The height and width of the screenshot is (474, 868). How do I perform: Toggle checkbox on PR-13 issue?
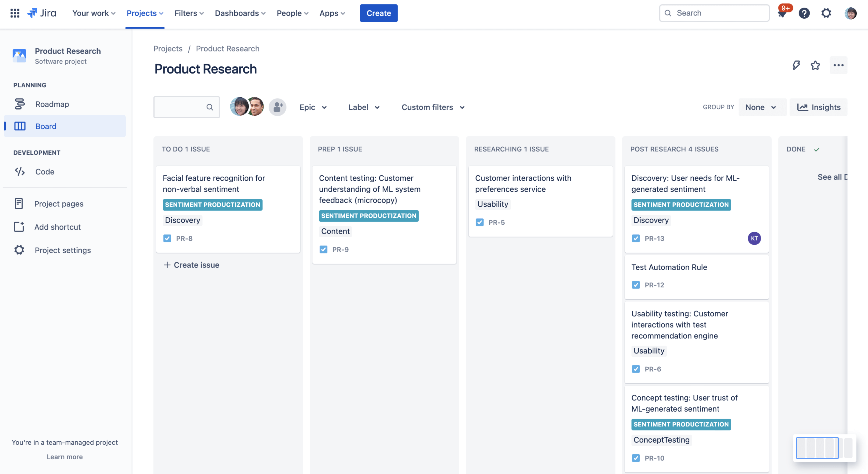point(635,238)
